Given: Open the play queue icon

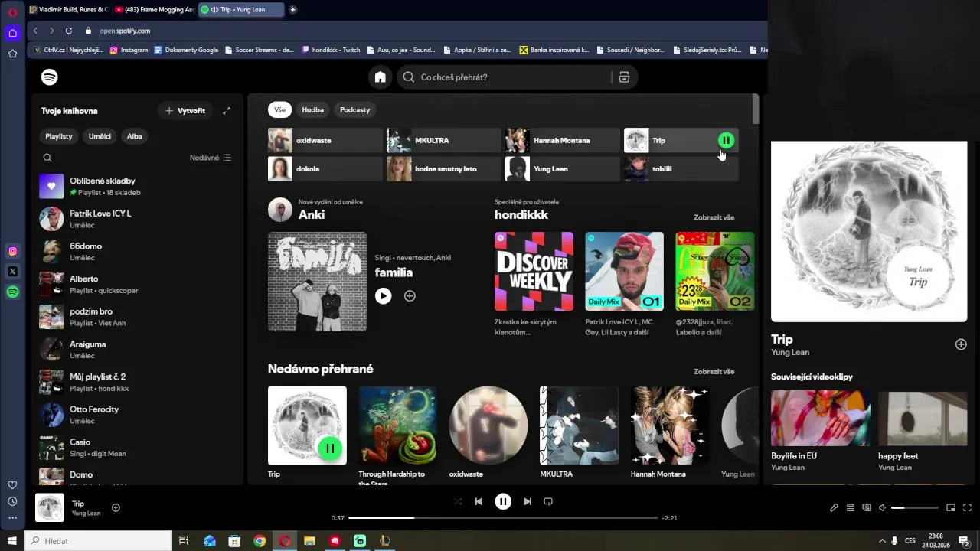Looking at the screenshot, I should pos(850,507).
